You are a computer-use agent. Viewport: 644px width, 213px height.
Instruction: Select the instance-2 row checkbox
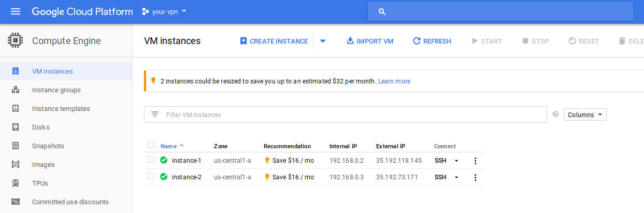click(x=151, y=176)
